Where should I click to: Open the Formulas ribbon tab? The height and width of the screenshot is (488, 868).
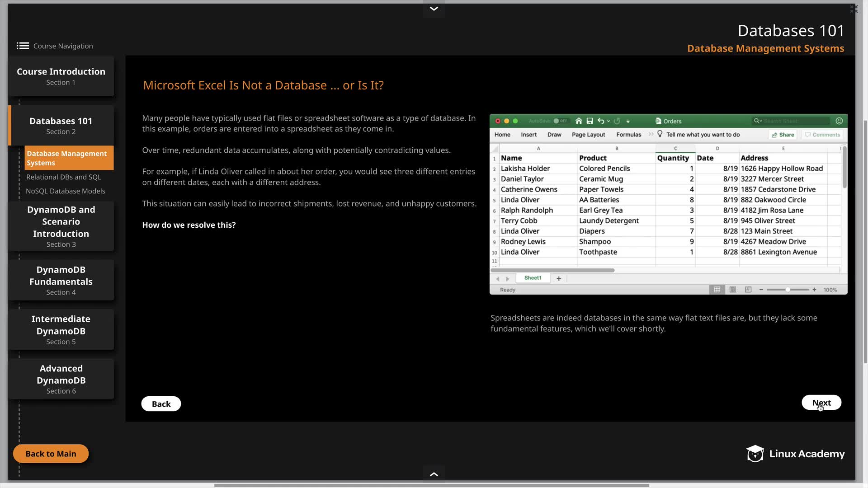tap(628, 135)
